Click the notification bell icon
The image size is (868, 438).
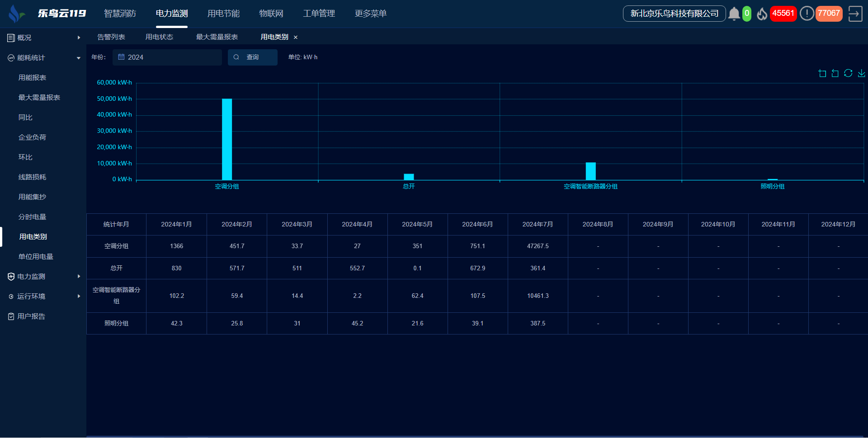[x=734, y=14]
